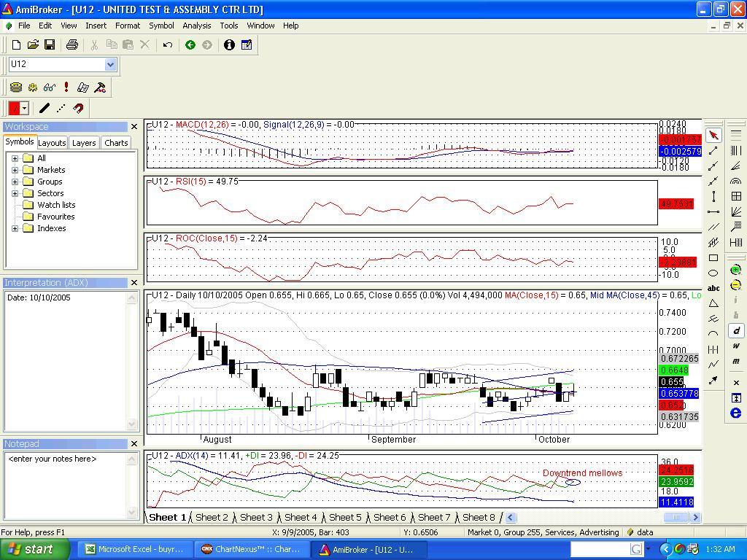Image resolution: width=747 pixels, height=560 pixels.
Task: Toggle the thick line style icon
Action: point(44,108)
